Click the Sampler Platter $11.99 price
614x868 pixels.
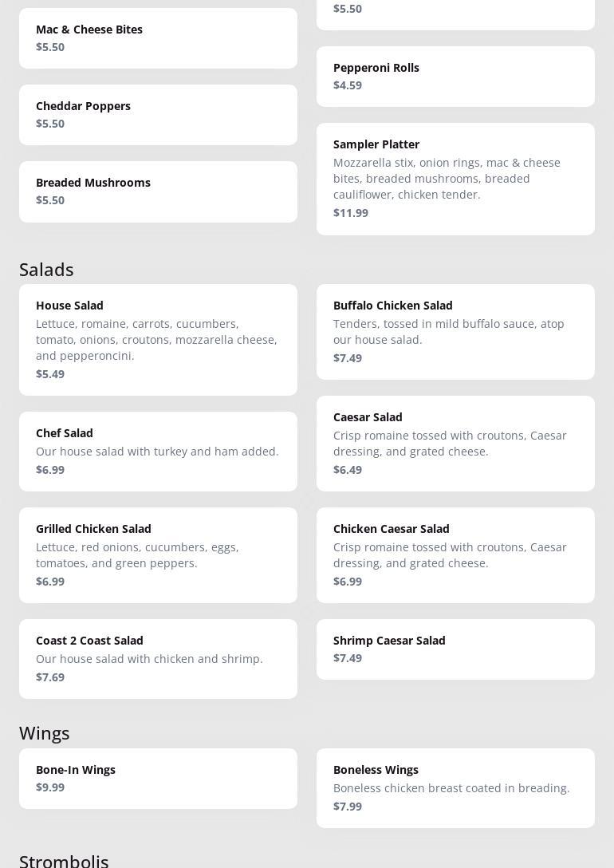tap(351, 213)
